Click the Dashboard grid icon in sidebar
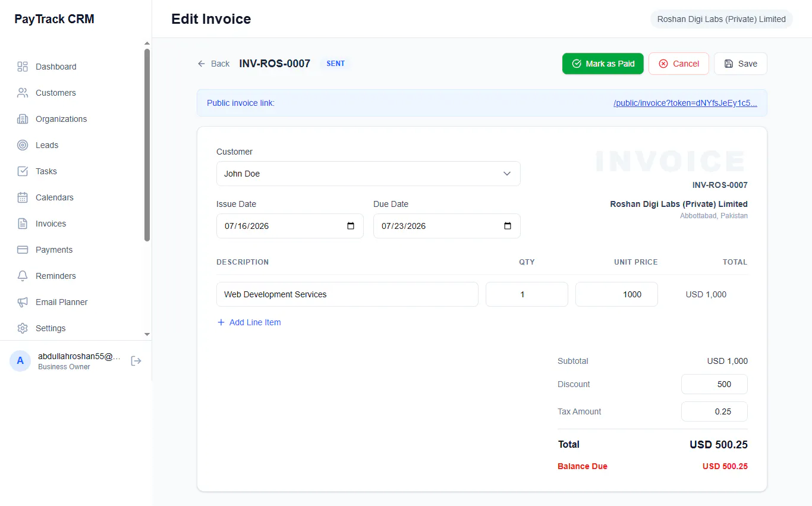Screen dimensions: 812x506 pos(23,67)
